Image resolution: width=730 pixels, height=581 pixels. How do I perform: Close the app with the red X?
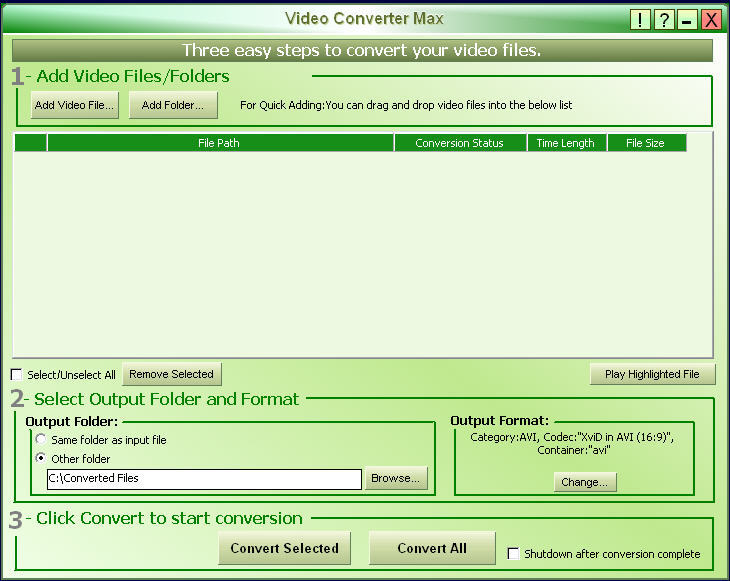pyautogui.click(x=711, y=20)
